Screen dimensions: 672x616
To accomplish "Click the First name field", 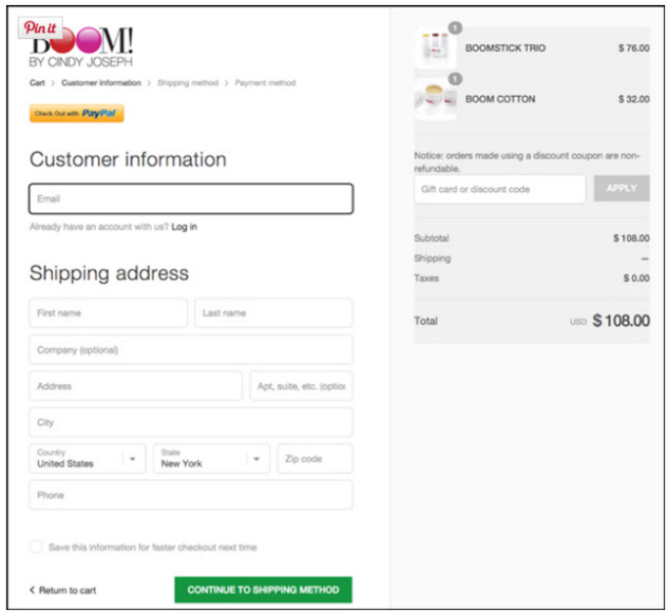I will point(108,313).
